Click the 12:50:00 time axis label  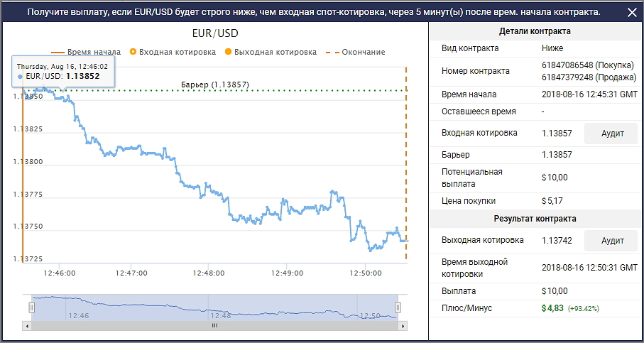point(366,273)
